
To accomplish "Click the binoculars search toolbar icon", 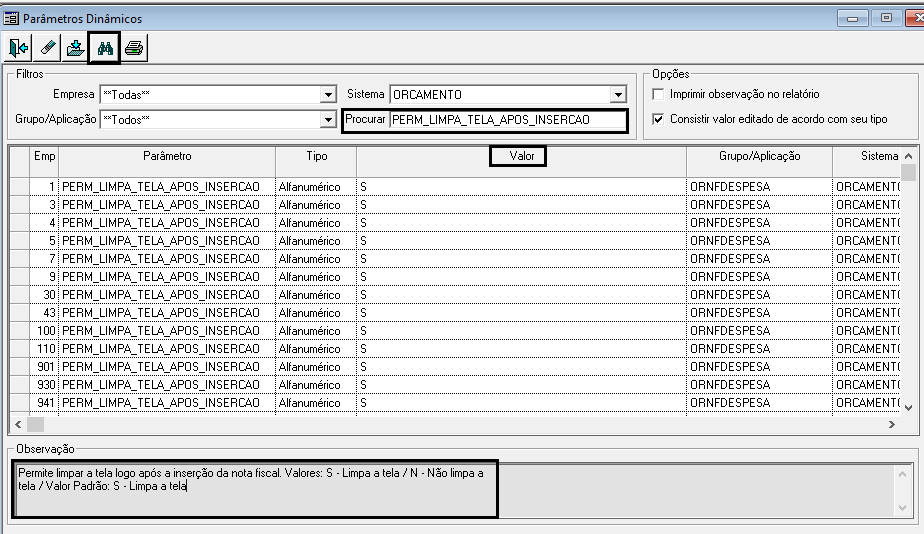I will pos(105,48).
